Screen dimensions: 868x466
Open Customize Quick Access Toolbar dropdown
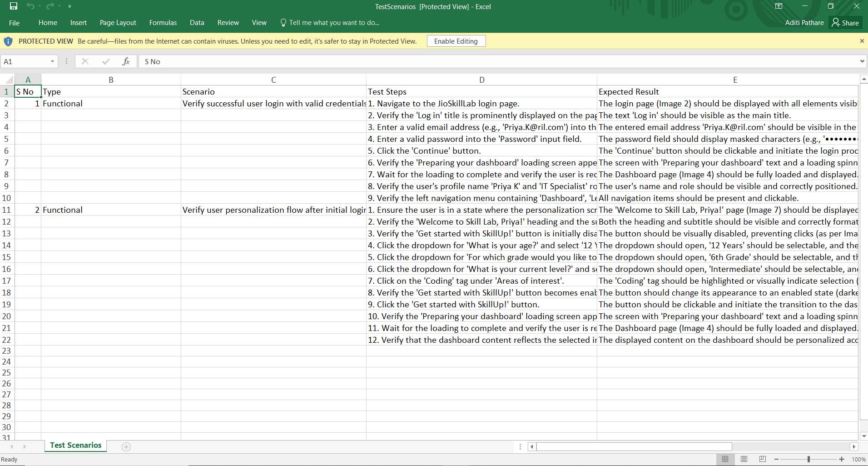tap(69, 6)
